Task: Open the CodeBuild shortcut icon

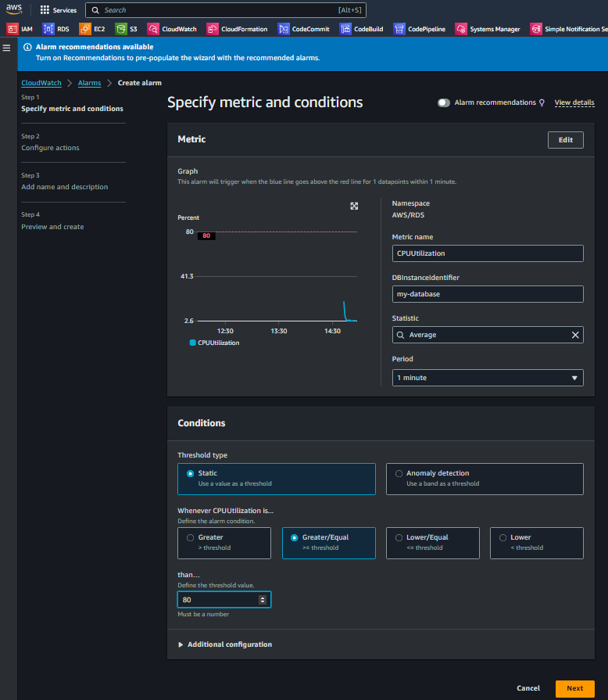Action: (345, 29)
